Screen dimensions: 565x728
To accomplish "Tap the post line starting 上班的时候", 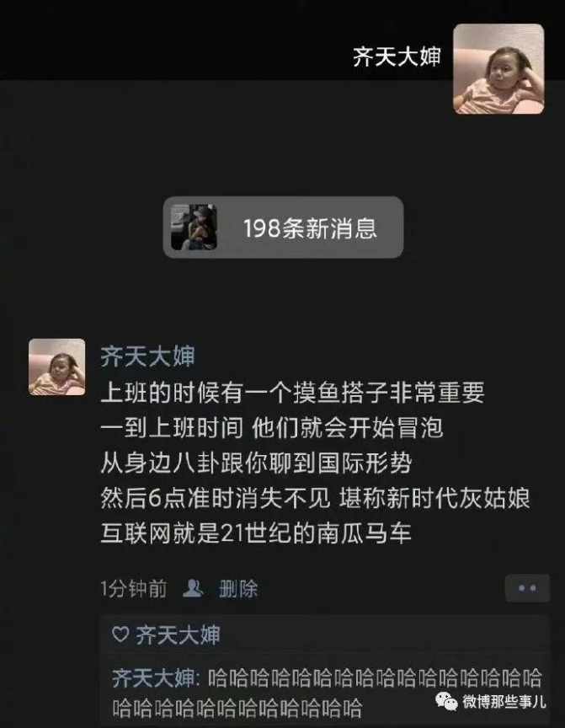I will [293, 393].
